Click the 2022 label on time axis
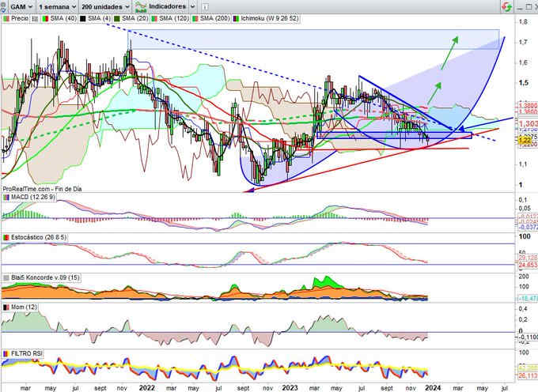Screen dimensions: 538x392 click(146, 387)
